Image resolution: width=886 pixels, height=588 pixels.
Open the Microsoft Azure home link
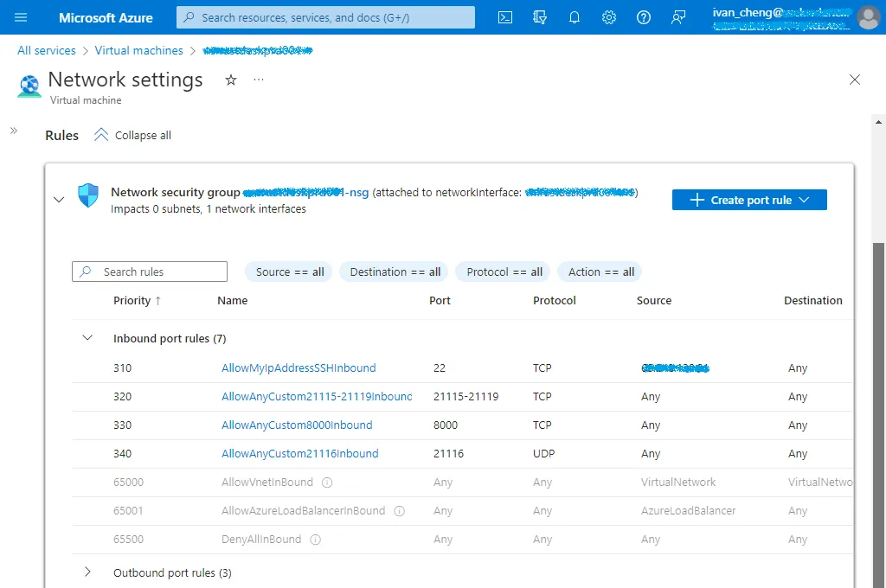click(106, 17)
